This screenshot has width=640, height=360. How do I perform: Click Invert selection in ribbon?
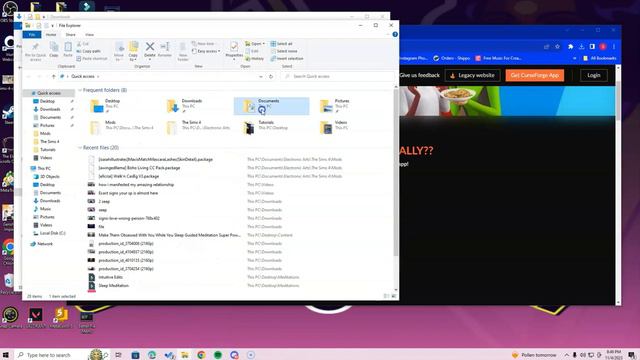coord(287,58)
